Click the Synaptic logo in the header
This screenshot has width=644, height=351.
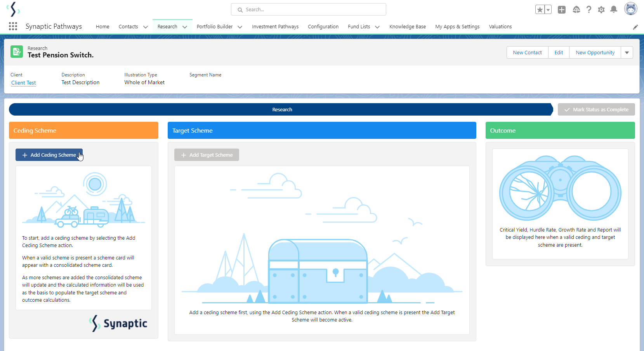13,9
